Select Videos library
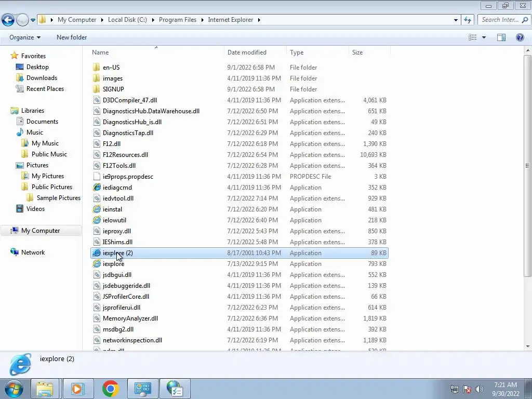The image size is (532, 399). (x=35, y=209)
